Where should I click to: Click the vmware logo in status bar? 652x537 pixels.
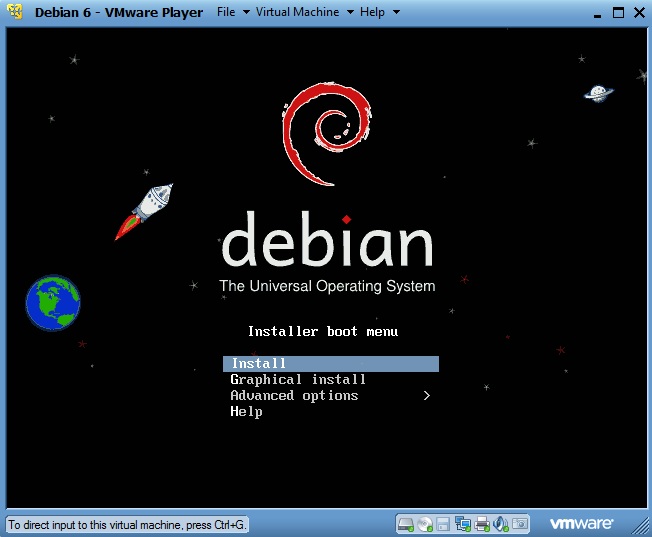pyautogui.click(x=581, y=523)
